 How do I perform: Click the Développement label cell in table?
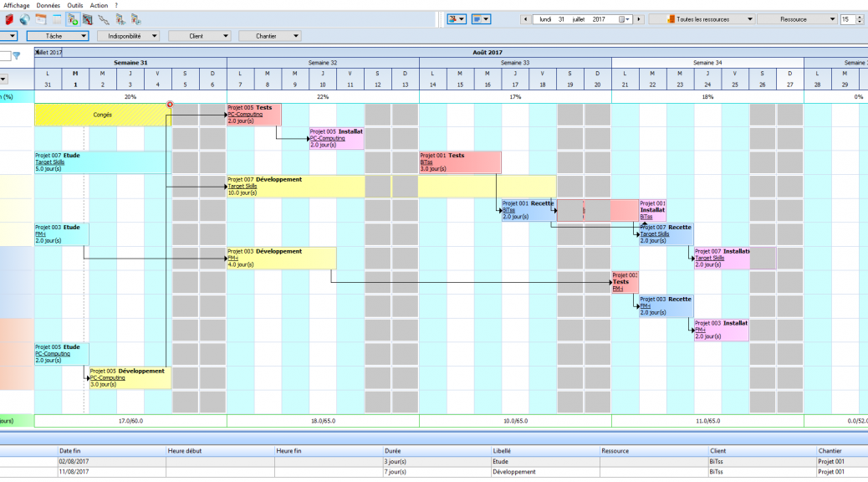pyautogui.click(x=545, y=472)
